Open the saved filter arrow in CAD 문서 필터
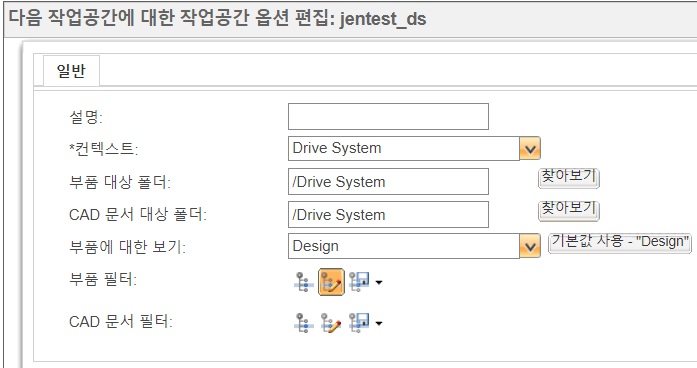Screen dimensions: 697x368 pos(379,323)
